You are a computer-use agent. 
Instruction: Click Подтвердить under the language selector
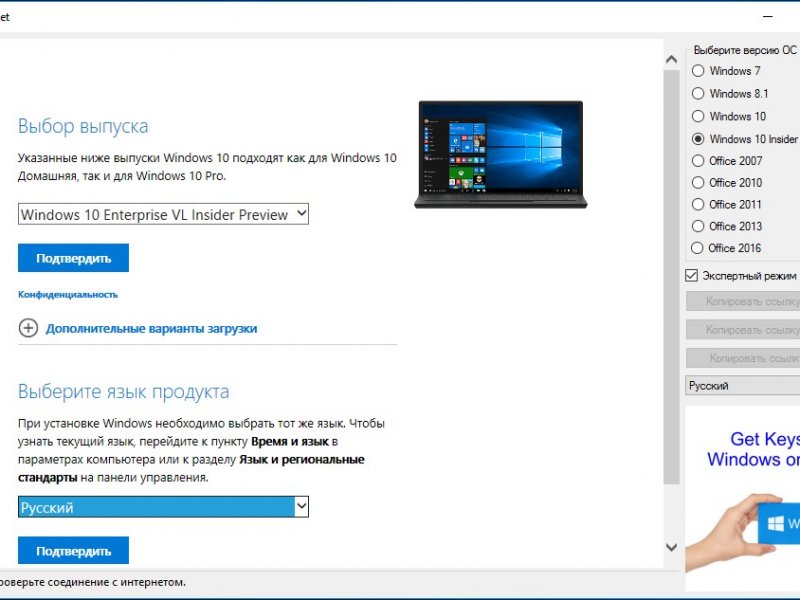pyautogui.click(x=73, y=551)
